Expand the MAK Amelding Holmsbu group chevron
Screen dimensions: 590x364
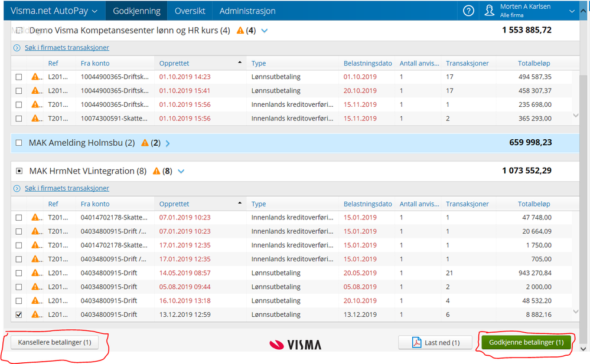168,143
